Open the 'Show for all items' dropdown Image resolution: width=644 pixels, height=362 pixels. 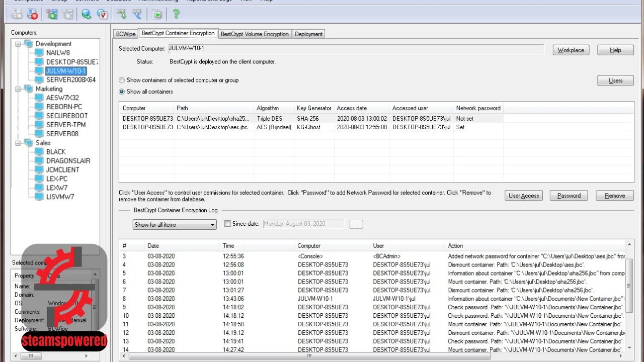click(x=175, y=225)
